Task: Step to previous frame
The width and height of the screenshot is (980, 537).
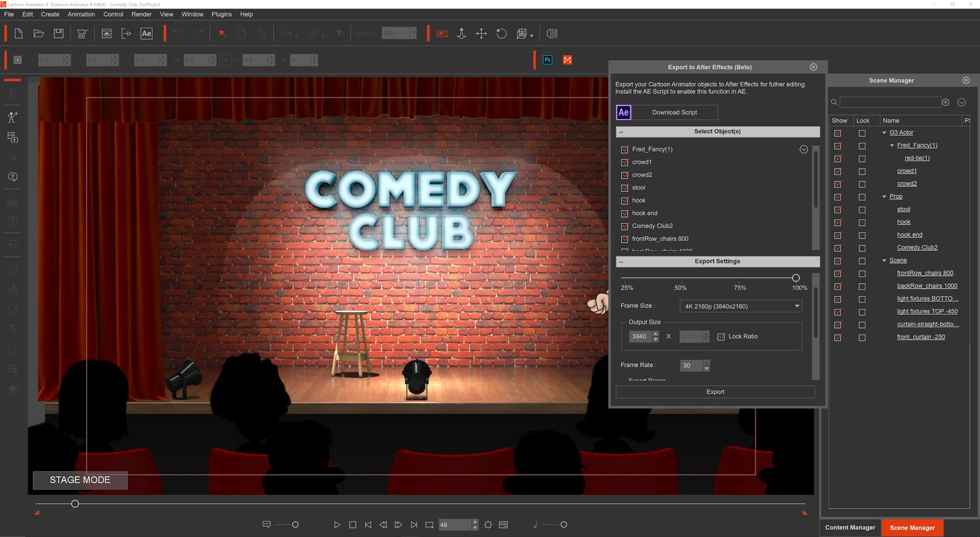Action: 383,525
